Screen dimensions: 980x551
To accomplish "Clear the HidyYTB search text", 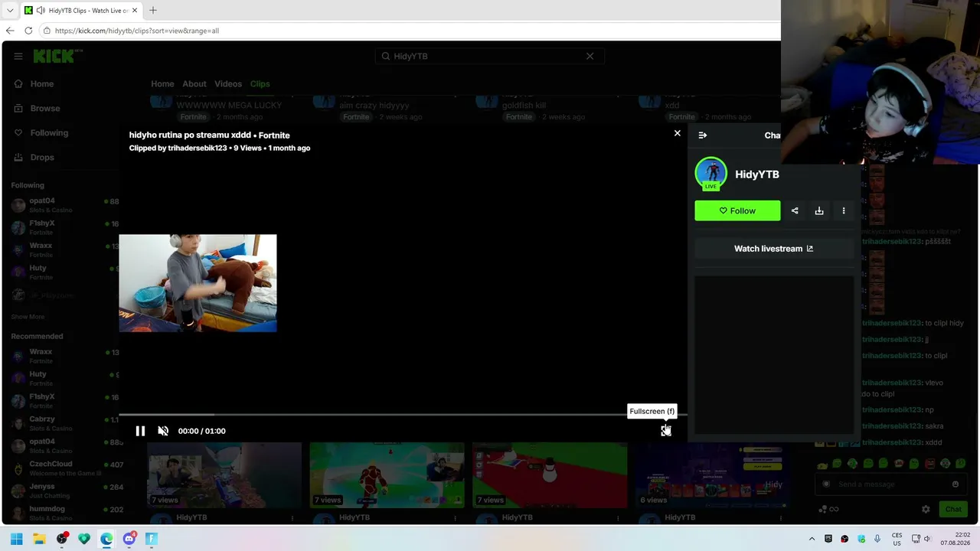I will pos(590,56).
